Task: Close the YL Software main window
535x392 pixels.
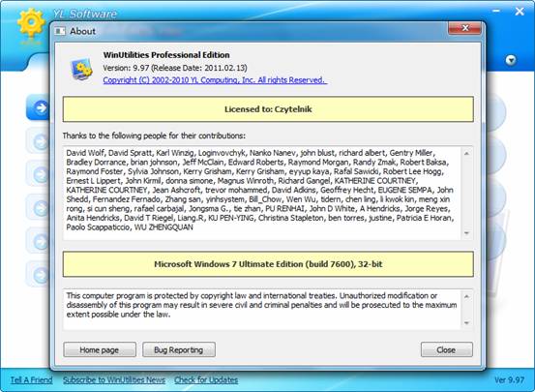Action: [520, 12]
